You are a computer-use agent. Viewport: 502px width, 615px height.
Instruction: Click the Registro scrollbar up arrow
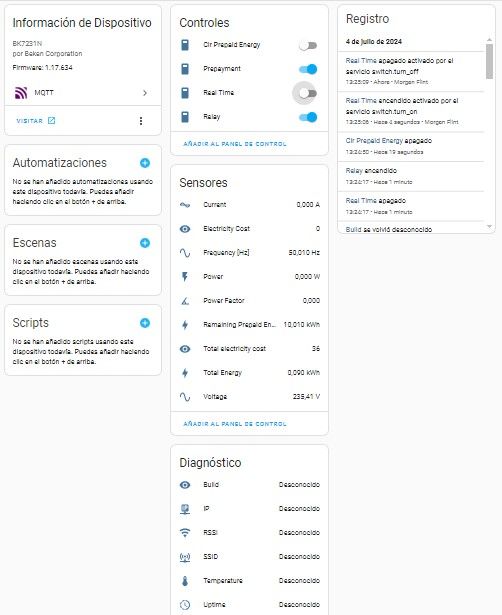[x=489, y=40]
